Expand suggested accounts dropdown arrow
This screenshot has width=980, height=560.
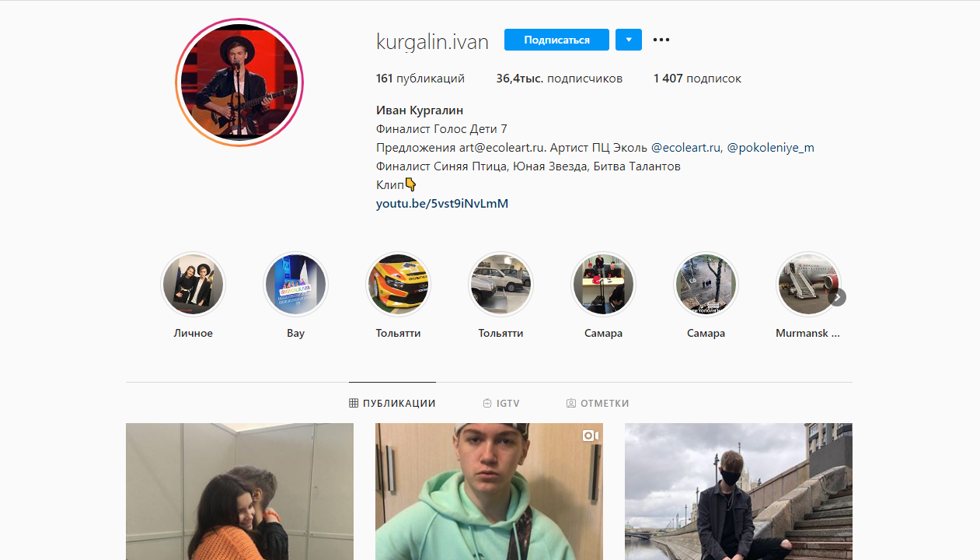tap(629, 40)
